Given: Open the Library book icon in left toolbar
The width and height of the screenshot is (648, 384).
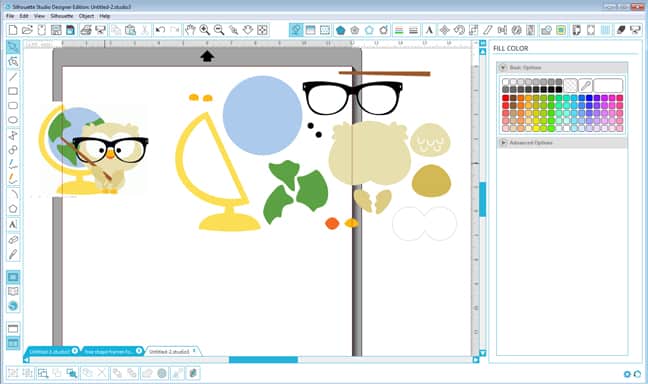Looking at the screenshot, I should 13,291.
